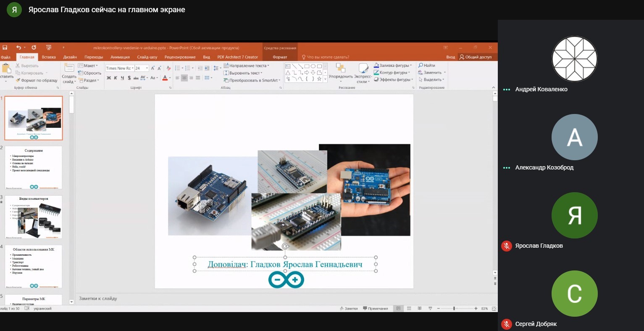Open the Times New Roman font name dropdown
The height and width of the screenshot is (331, 644).
pos(133,68)
